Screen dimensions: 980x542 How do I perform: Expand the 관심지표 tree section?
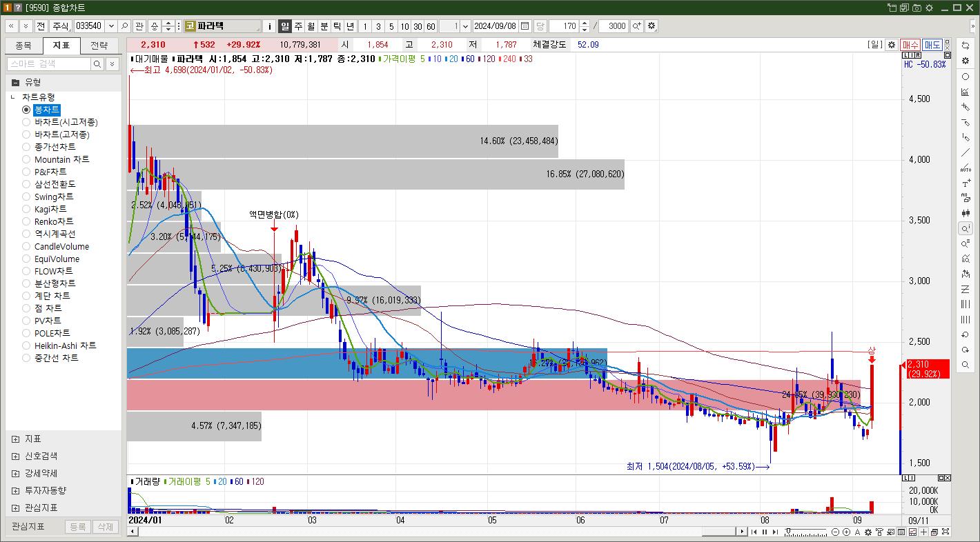pyautogui.click(x=16, y=508)
